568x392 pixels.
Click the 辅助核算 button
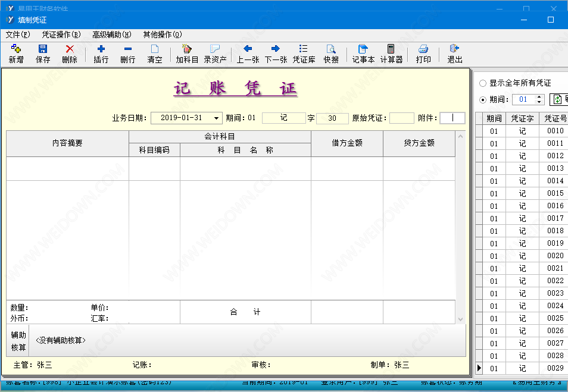[18, 340]
